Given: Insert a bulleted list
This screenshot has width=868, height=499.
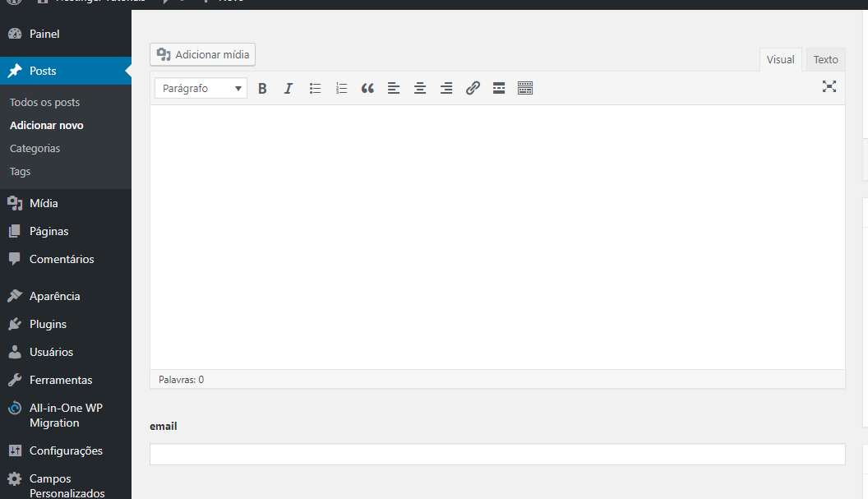Looking at the screenshot, I should pos(315,88).
